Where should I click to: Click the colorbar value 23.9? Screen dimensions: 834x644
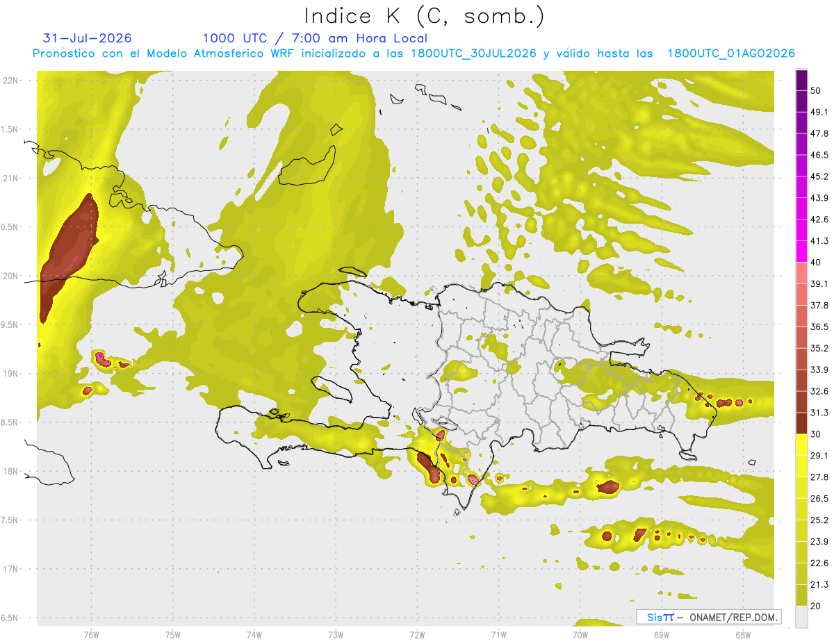[819, 542]
